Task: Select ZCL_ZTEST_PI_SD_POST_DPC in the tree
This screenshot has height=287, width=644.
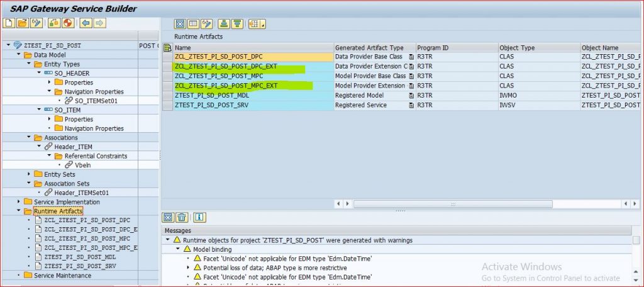Action: click(x=87, y=220)
